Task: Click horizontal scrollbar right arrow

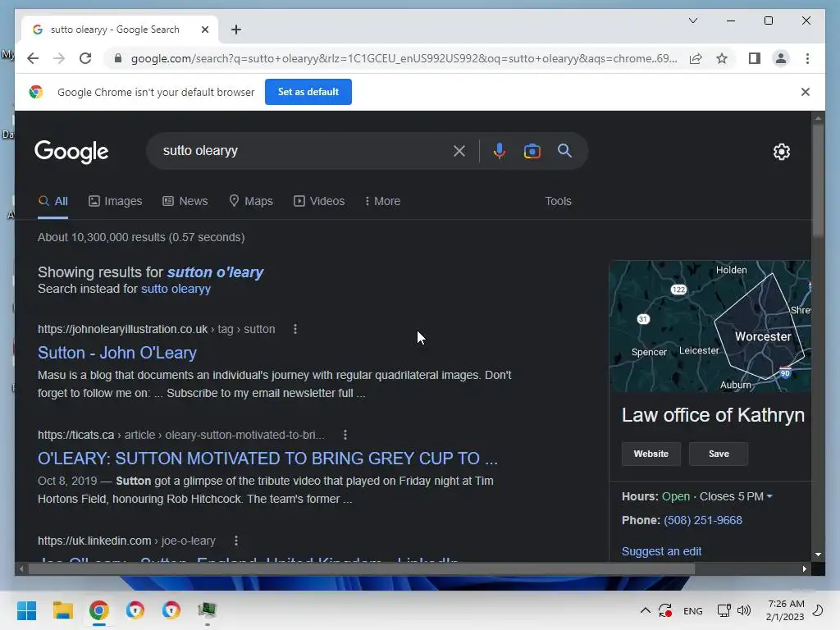Action: 805,569
